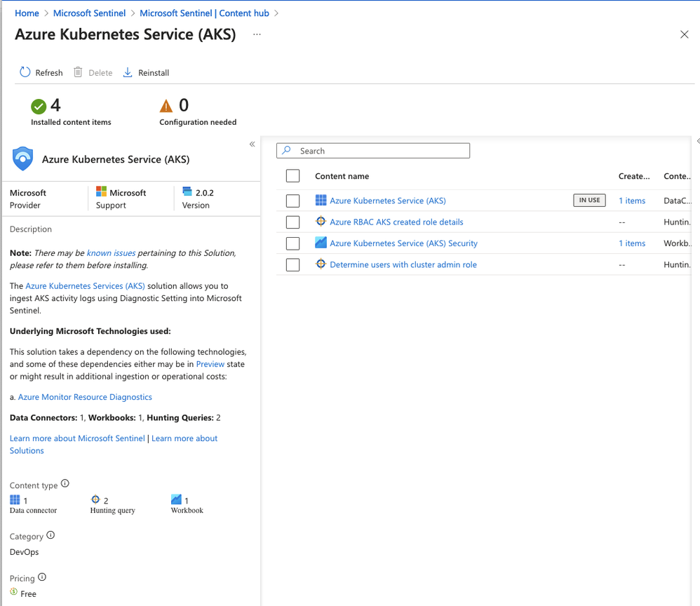Viewport: 700px width, 606px height.
Task: Select checkbox for Determine users with cluster admin role
Action: coord(293,265)
